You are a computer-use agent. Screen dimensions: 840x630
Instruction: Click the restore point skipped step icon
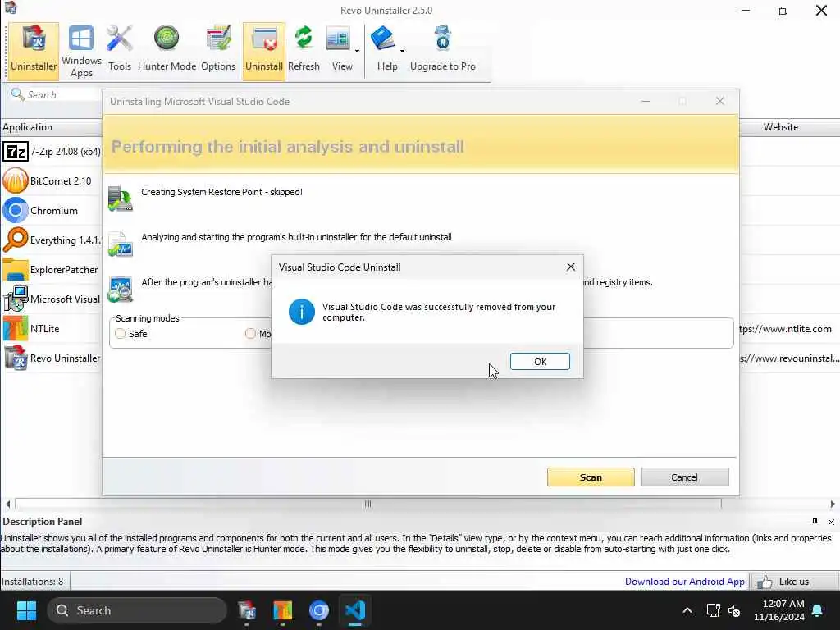pos(120,199)
